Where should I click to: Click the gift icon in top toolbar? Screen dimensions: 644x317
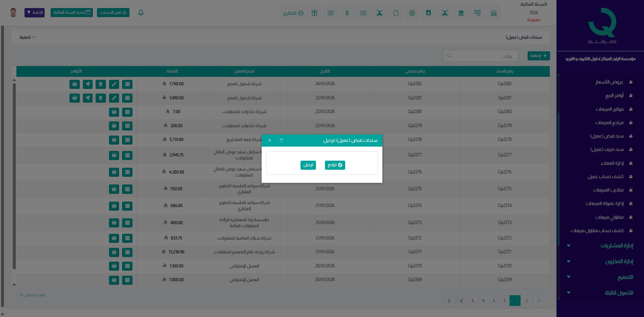pos(314,13)
